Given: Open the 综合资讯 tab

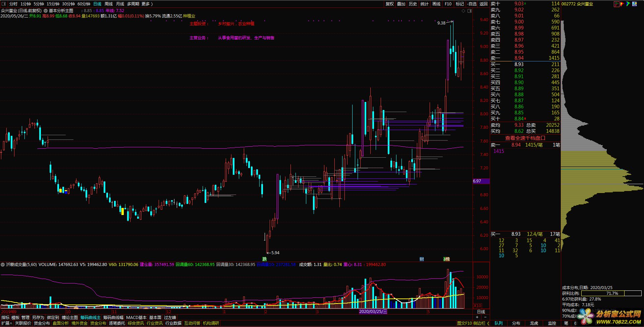Looking at the screenshot, I should click(x=136, y=323).
